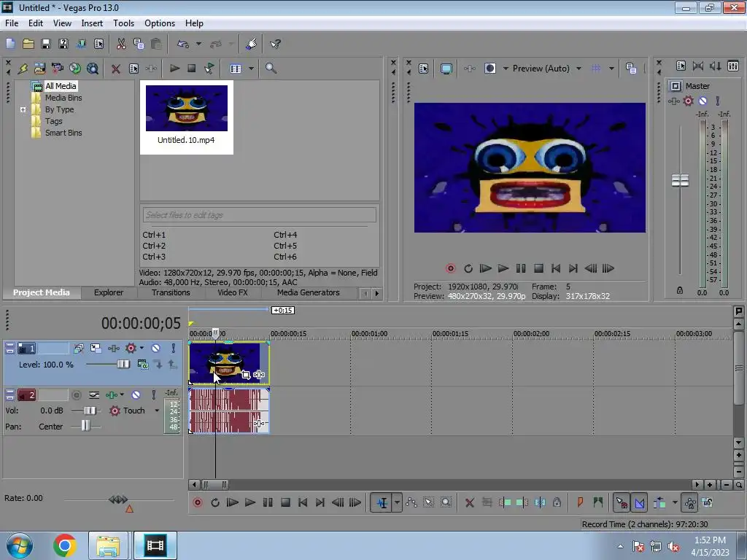Click the What's This help icon
747x560 pixels.
(275, 44)
